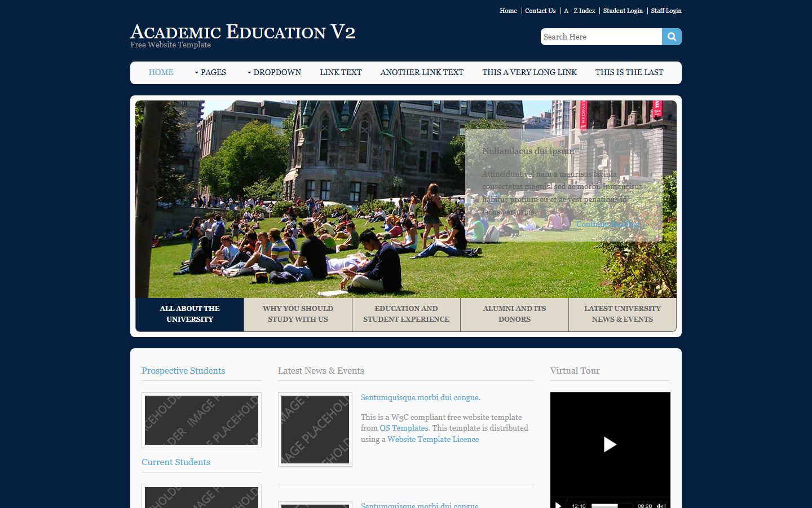Image resolution: width=812 pixels, height=508 pixels.
Task: Follow the OS Templates link
Action: [404, 428]
